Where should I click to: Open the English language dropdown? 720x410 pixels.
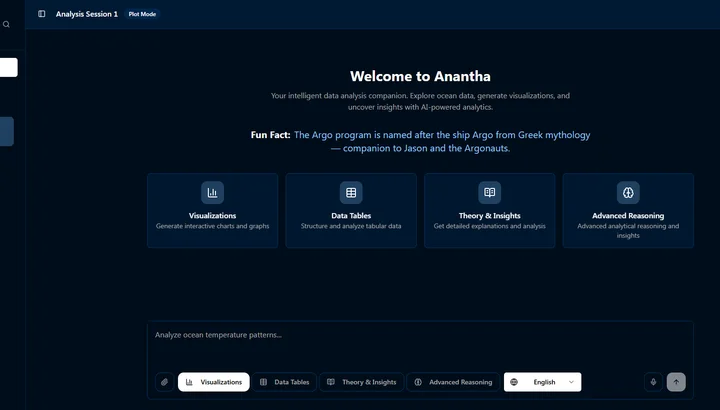point(542,382)
